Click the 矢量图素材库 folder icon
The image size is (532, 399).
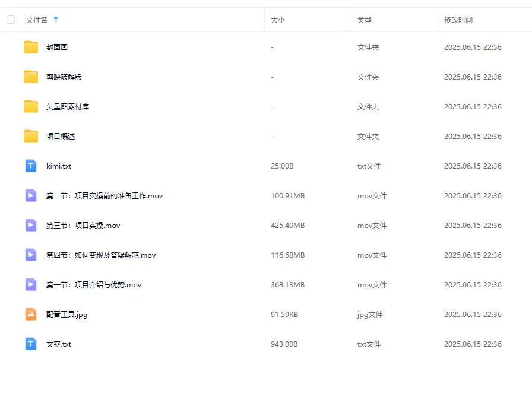31,106
